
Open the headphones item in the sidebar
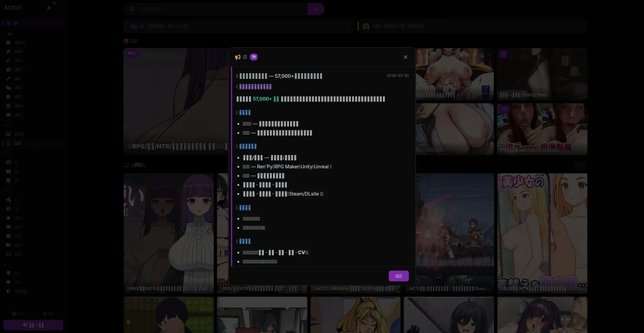33,254
